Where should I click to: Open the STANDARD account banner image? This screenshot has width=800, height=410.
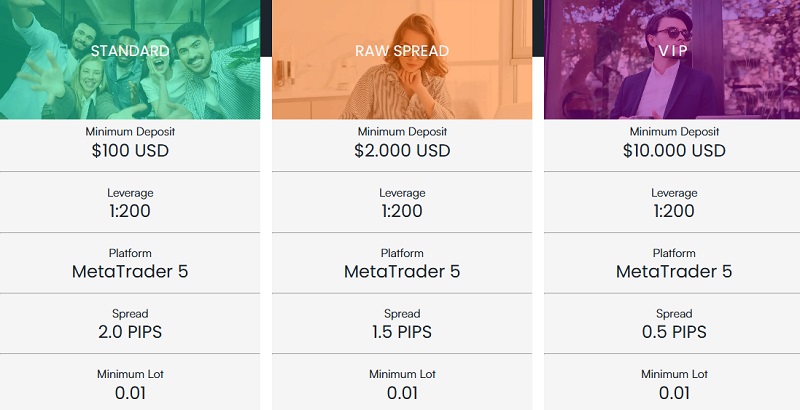[130, 60]
